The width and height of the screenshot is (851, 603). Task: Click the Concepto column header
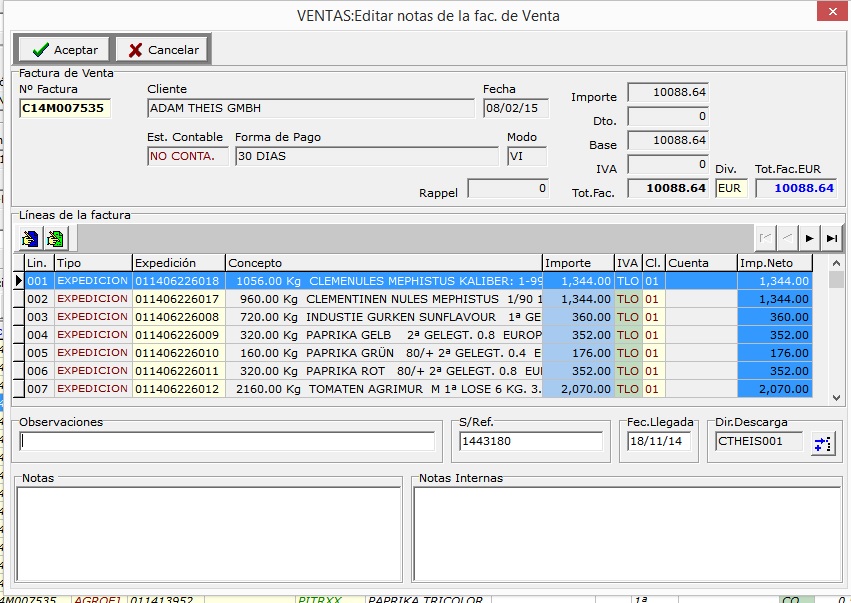pos(384,263)
